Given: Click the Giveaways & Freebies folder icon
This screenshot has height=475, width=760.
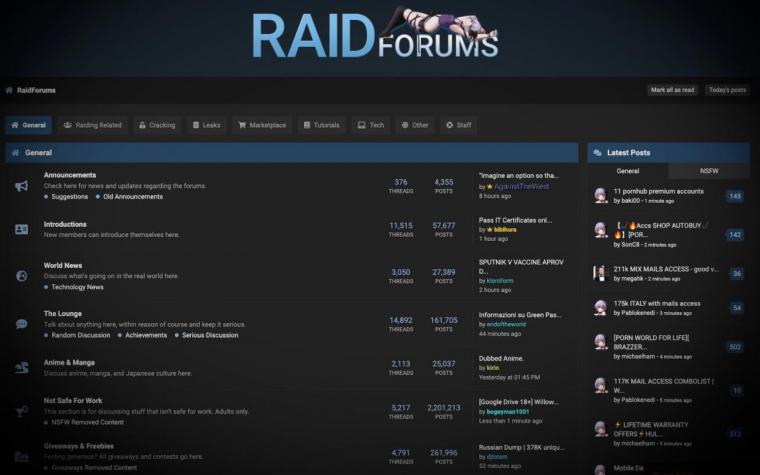Looking at the screenshot, I should [x=21, y=457].
